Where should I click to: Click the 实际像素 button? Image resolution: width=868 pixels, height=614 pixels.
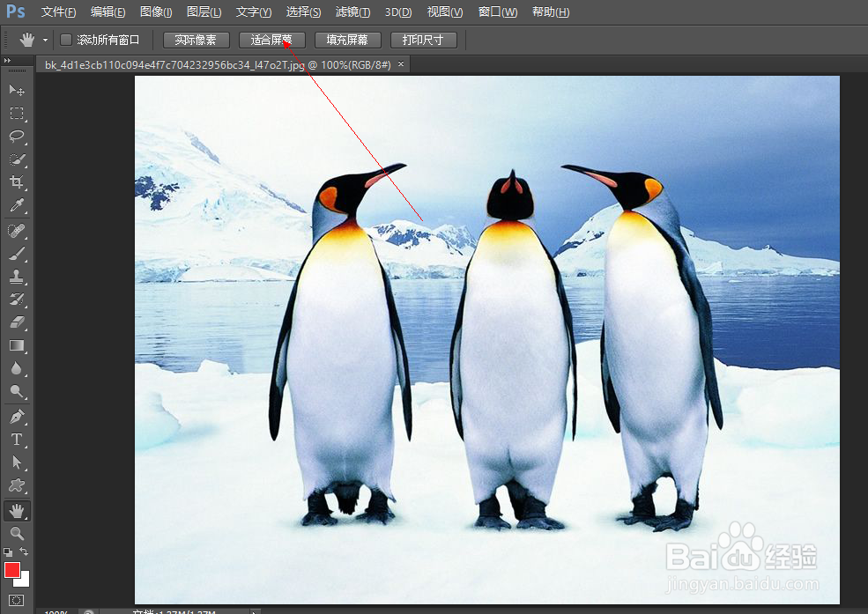[196, 40]
